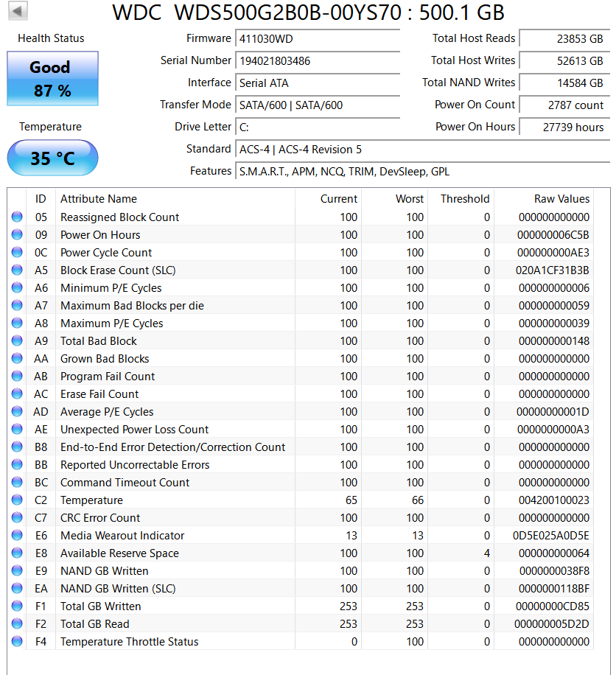Open the 35 °C temperature button
Viewport: 616px width, 675px height.
coord(52,158)
